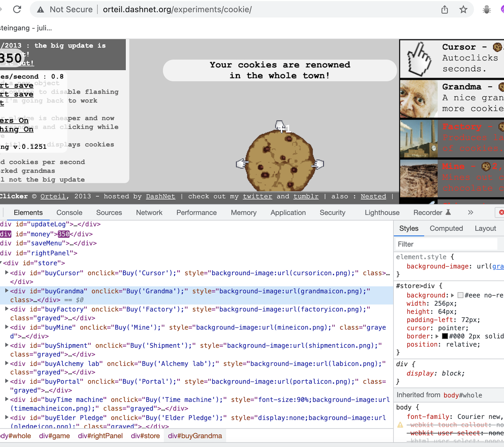
Task: Click the Cursor store hand icon
Action: coord(419,59)
